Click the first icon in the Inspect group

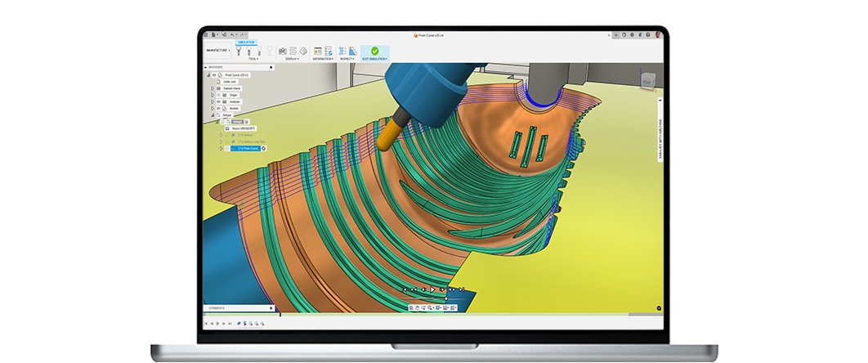click(343, 51)
